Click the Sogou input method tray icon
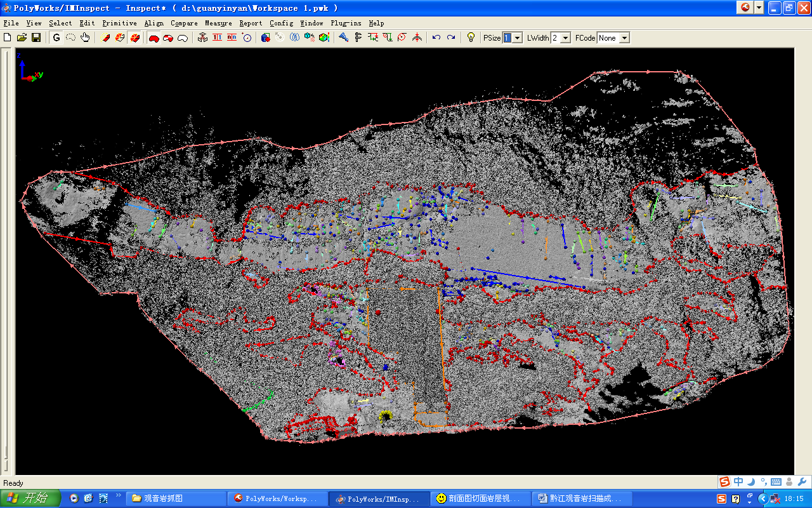 coord(722,498)
